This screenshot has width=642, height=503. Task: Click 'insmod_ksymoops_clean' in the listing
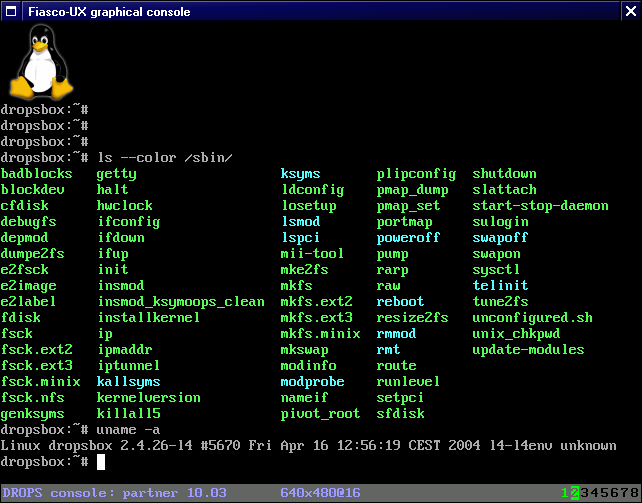click(180, 302)
